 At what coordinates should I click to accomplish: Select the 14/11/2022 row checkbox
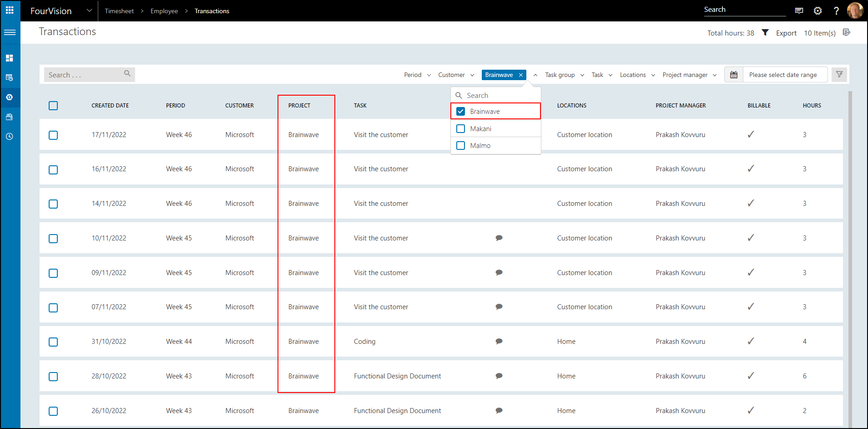pyautogui.click(x=53, y=204)
